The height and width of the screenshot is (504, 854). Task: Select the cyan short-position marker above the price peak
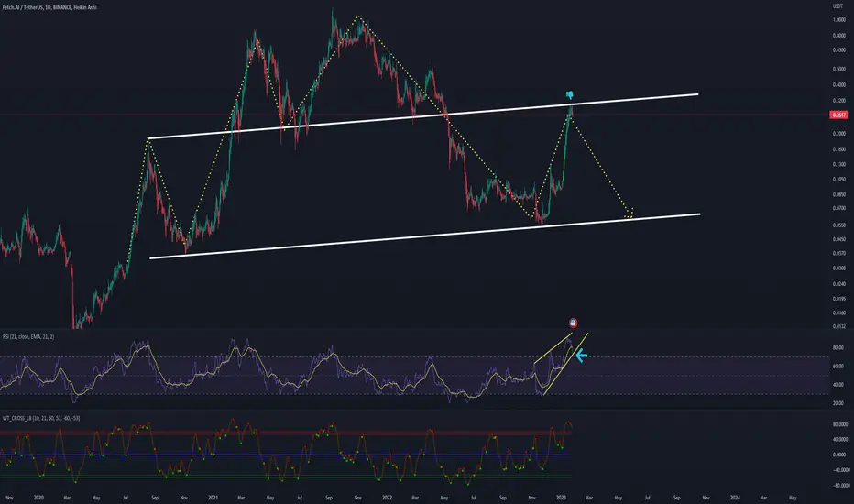570,95
